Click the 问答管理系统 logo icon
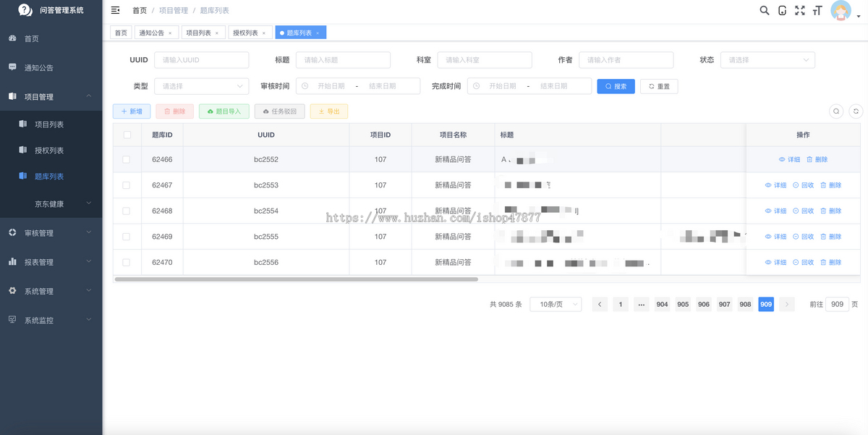The image size is (868, 435). click(25, 10)
